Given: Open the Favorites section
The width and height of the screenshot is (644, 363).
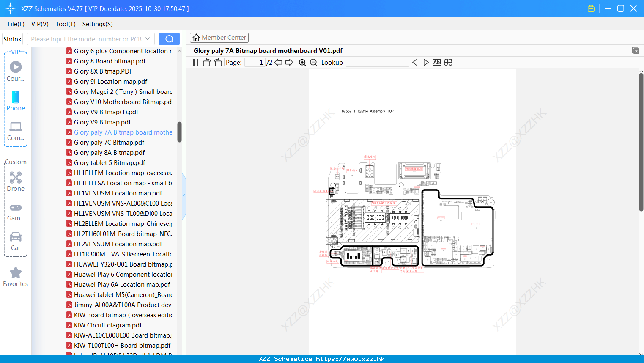Looking at the screenshot, I should (16, 277).
